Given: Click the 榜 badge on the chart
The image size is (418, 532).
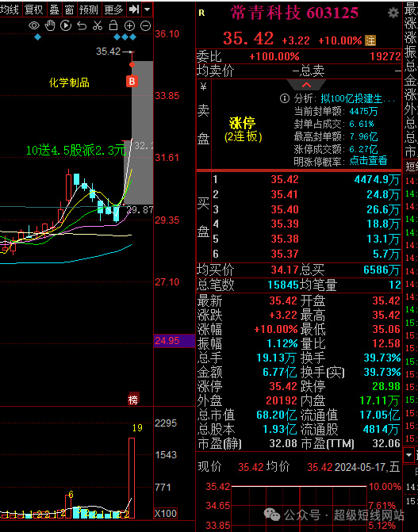Looking at the screenshot, I should (133, 400).
